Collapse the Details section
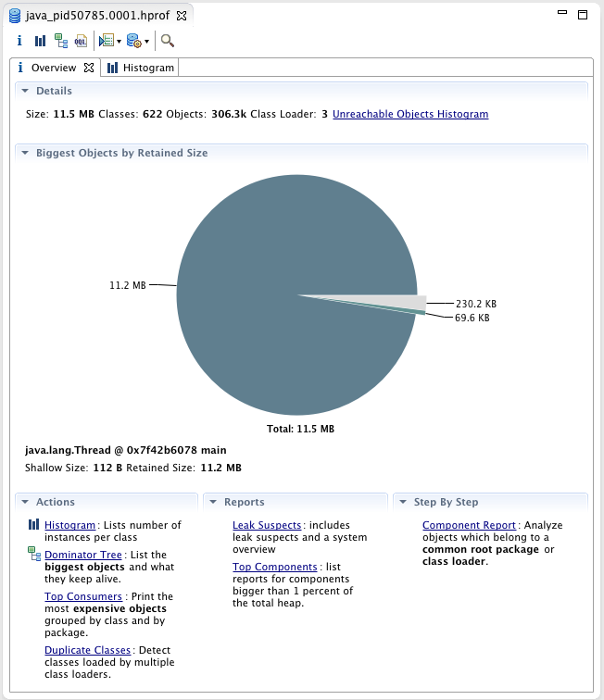Viewport: 604px width, 700px height. coord(25,91)
